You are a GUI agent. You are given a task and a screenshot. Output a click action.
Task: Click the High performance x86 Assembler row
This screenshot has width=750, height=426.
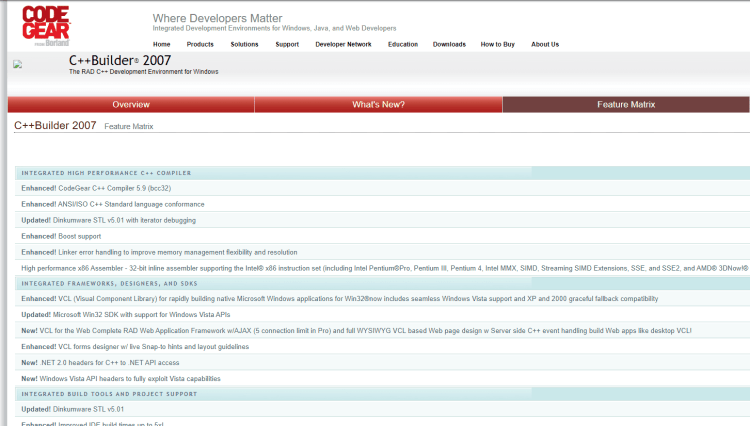coord(383,268)
